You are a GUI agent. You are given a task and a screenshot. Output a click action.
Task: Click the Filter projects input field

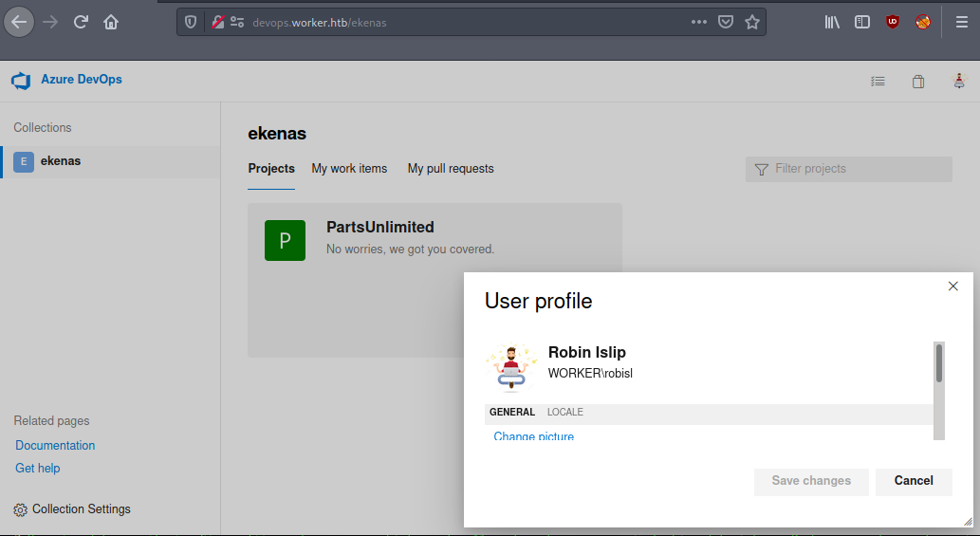(x=849, y=169)
